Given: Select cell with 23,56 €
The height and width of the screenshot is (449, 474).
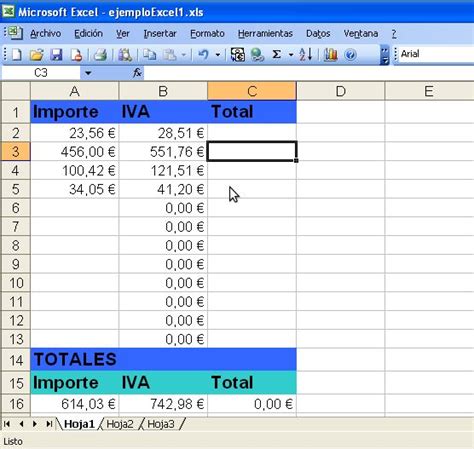Looking at the screenshot, I should click(x=75, y=133).
